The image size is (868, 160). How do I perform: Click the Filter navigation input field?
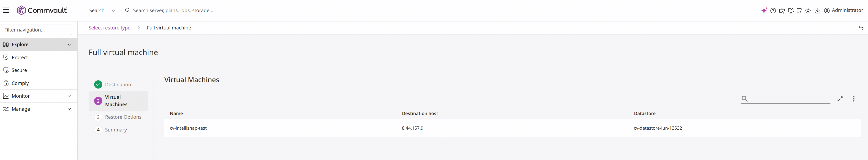pos(36,30)
